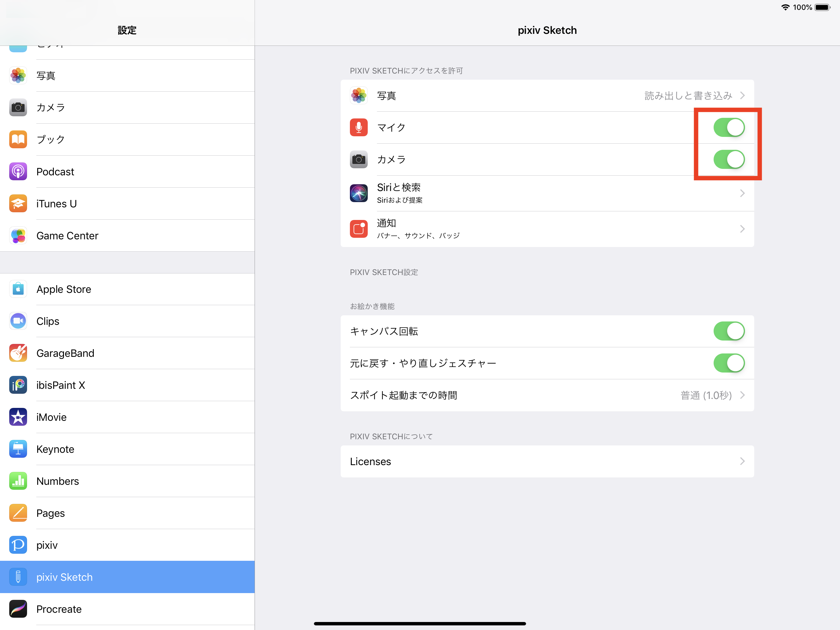Screen dimensions: 840x630
Task: Select Game Center in sidebar list
Action: click(x=127, y=236)
